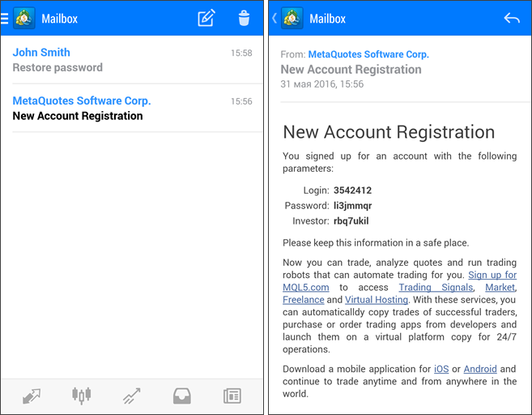Follow the Sign up for MQL5.com link

[x=492, y=275]
